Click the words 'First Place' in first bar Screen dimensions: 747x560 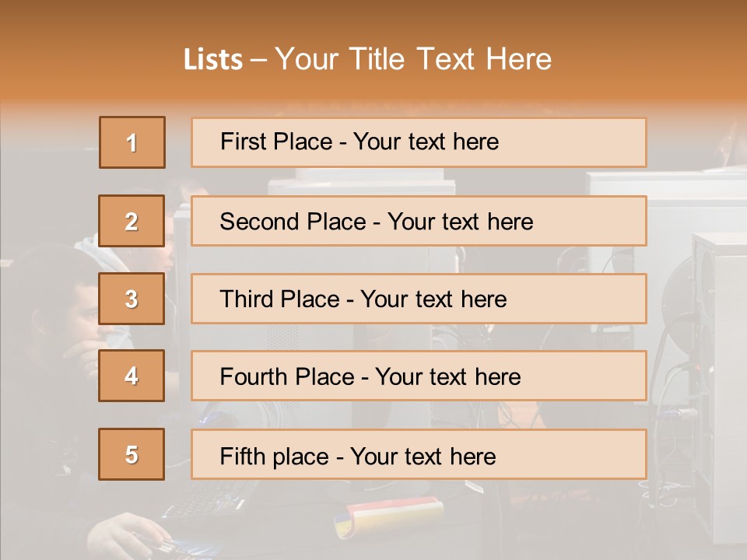[x=276, y=142]
